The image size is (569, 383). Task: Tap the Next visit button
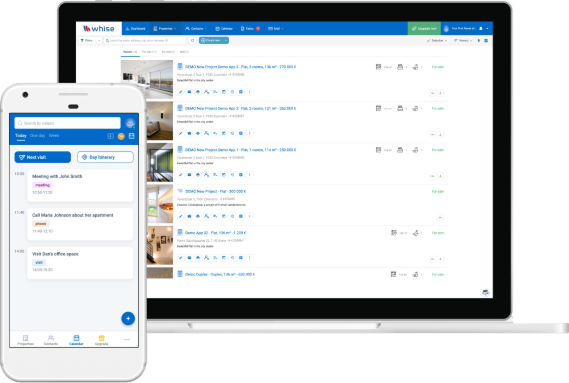[x=42, y=157]
